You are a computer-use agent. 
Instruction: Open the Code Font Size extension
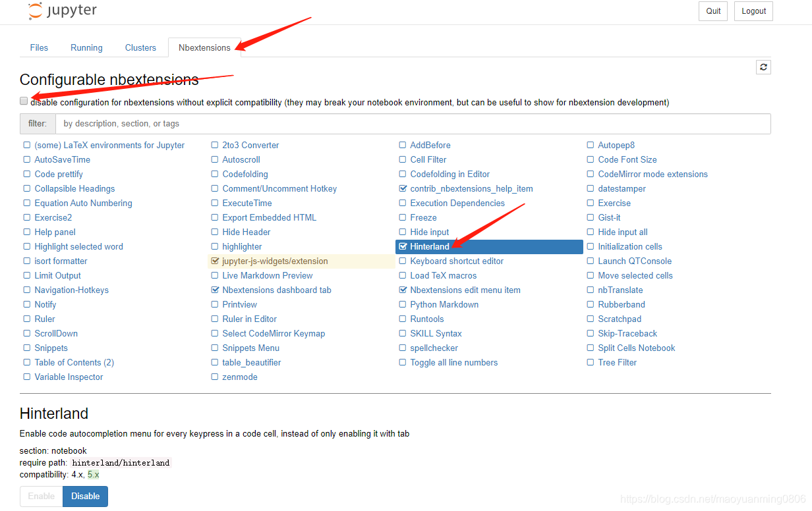[x=627, y=160]
